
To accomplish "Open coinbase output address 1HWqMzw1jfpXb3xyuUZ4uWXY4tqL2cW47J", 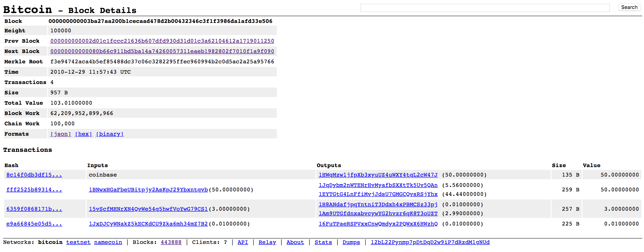I will [378, 175].
